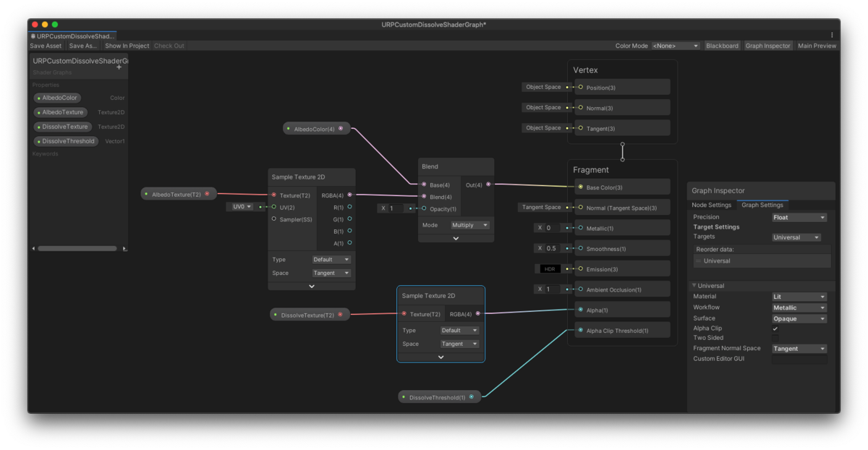
Task: Click B(1) output port of Sample Texture 2D
Action: [349, 231]
